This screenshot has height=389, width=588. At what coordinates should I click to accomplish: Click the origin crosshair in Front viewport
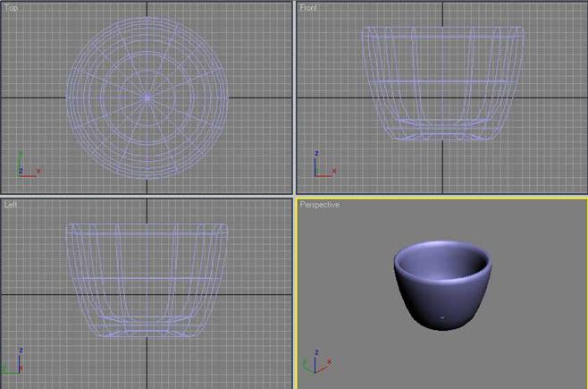click(442, 97)
